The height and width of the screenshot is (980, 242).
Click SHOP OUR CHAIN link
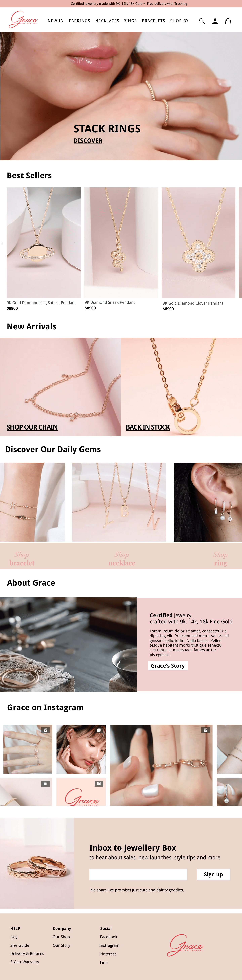click(32, 427)
